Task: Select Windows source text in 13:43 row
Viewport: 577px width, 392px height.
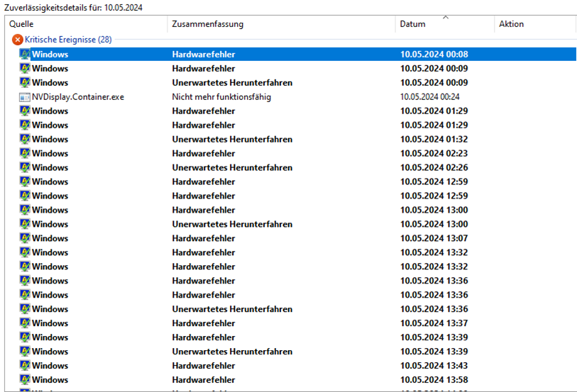Action: [50, 366]
